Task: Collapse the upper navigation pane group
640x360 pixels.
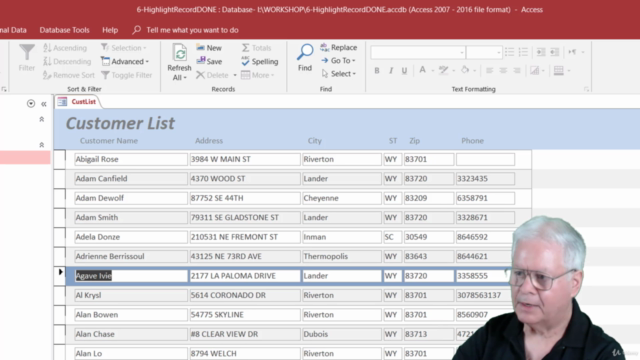Action: (42, 119)
